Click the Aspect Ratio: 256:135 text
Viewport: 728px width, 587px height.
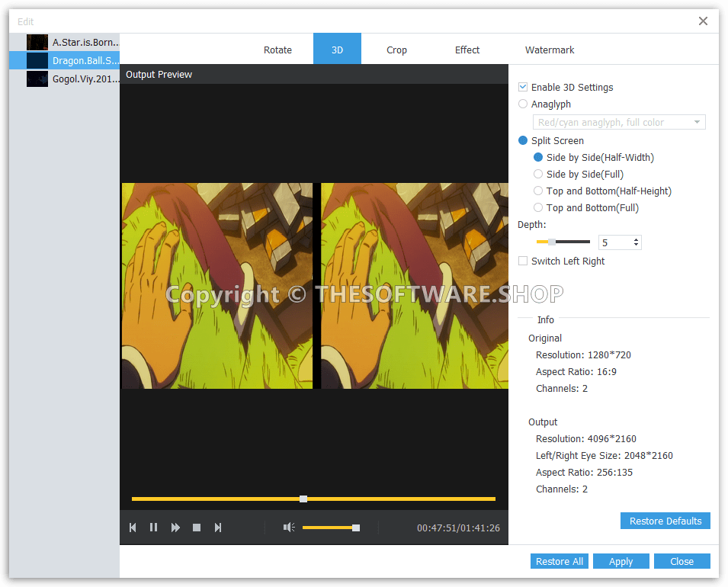[584, 473]
